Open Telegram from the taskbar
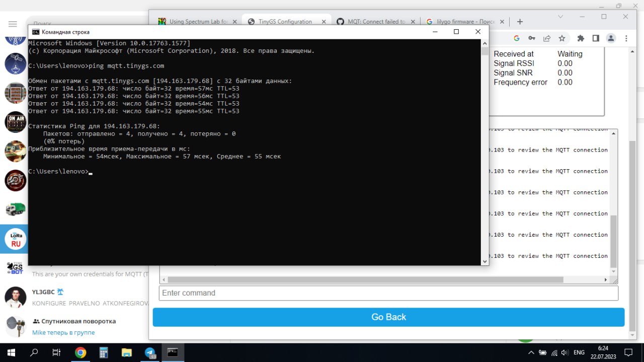The image size is (644, 362). [150, 352]
